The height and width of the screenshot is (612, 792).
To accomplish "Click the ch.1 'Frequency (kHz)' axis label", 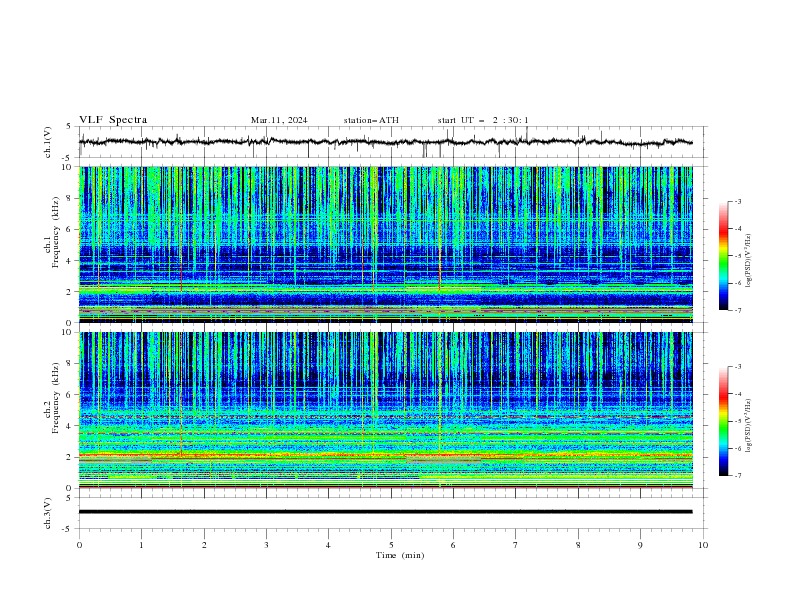I will click(x=56, y=230).
